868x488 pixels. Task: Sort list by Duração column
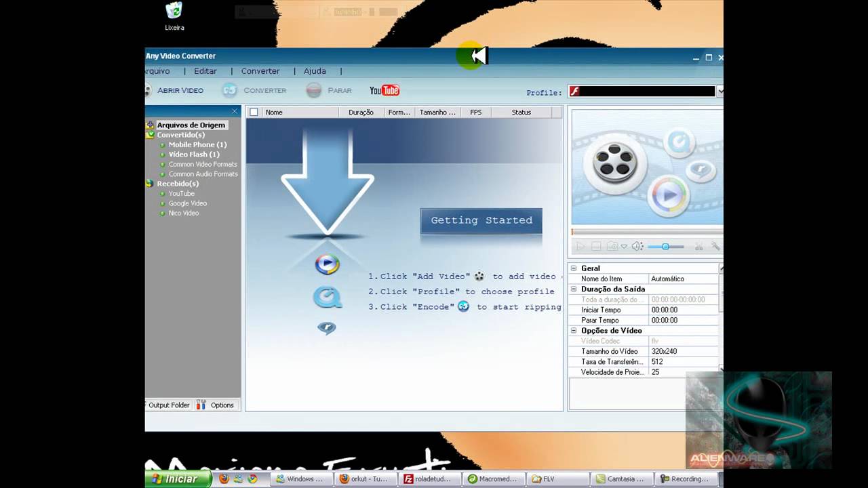coord(361,113)
